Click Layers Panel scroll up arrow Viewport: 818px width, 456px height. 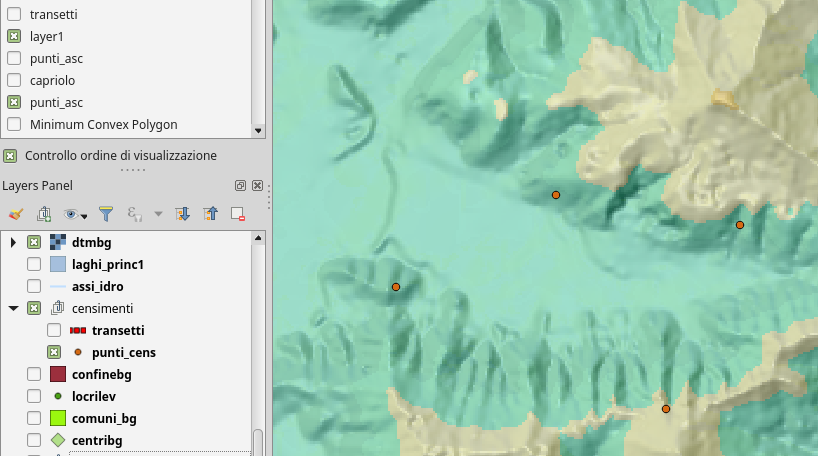coord(258,238)
